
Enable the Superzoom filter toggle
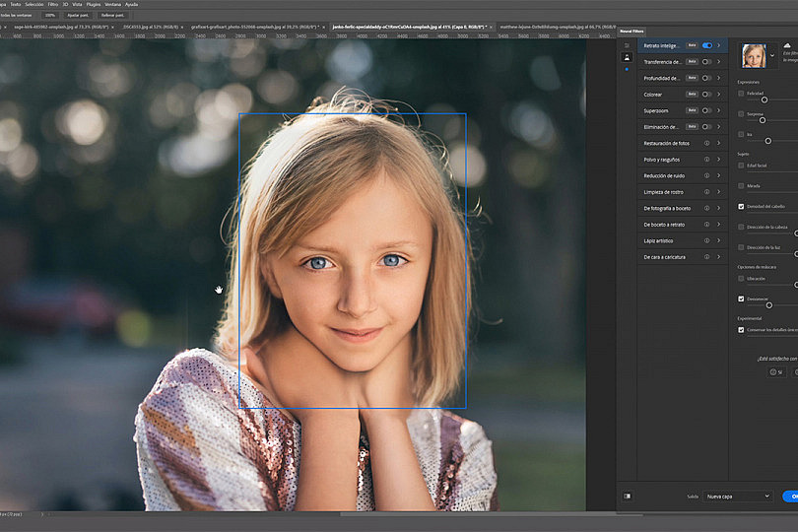click(706, 110)
